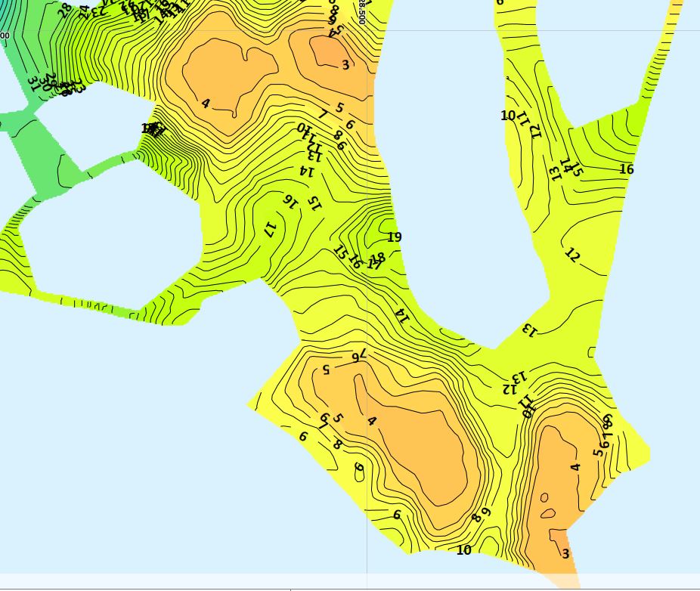Click label 12 on the right-hand landmass
Viewport: 700px width, 591px height.
click(572, 255)
